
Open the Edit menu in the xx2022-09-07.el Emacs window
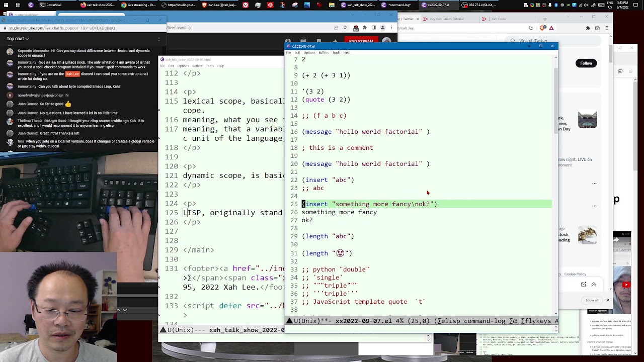[297, 52]
